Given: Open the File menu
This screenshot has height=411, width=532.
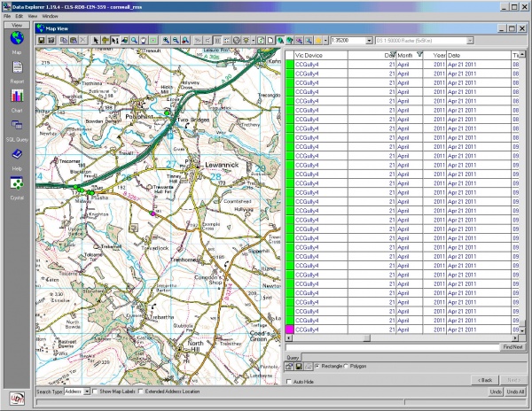Looking at the screenshot, I should pyautogui.click(x=7, y=17).
